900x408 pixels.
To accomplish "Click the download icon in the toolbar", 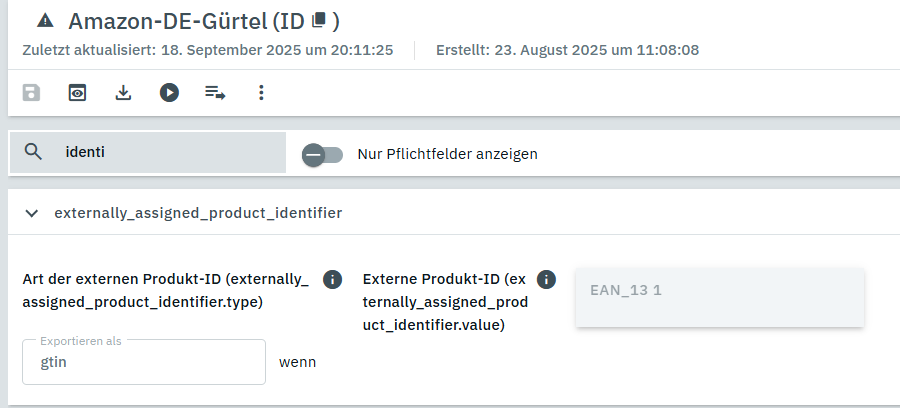I will click(123, 93).
